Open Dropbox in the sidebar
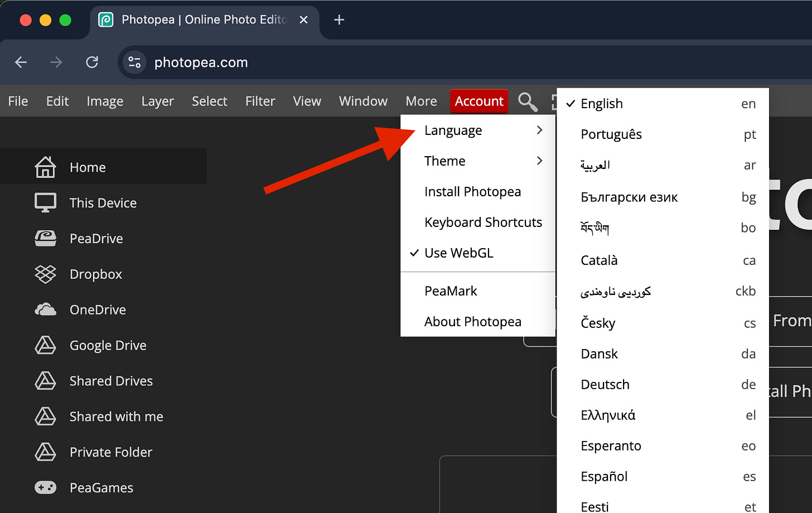812x513 pixels. tap(103, 274)
